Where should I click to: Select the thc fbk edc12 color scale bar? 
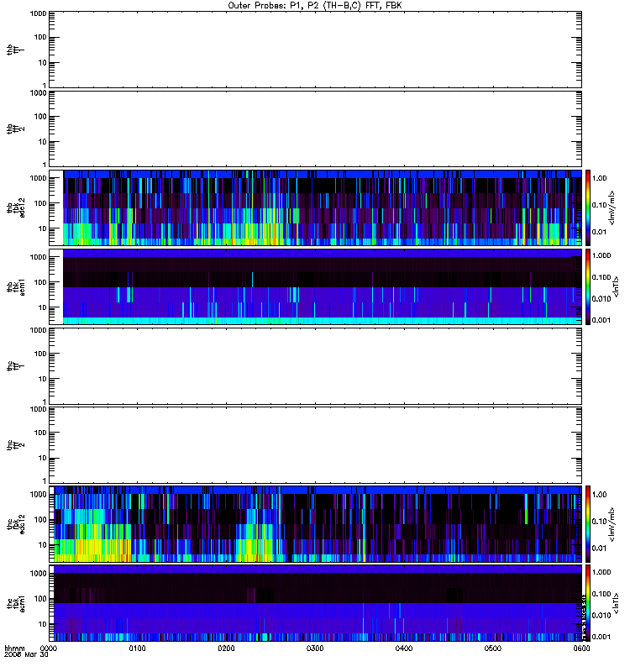(x=588, y=524)
